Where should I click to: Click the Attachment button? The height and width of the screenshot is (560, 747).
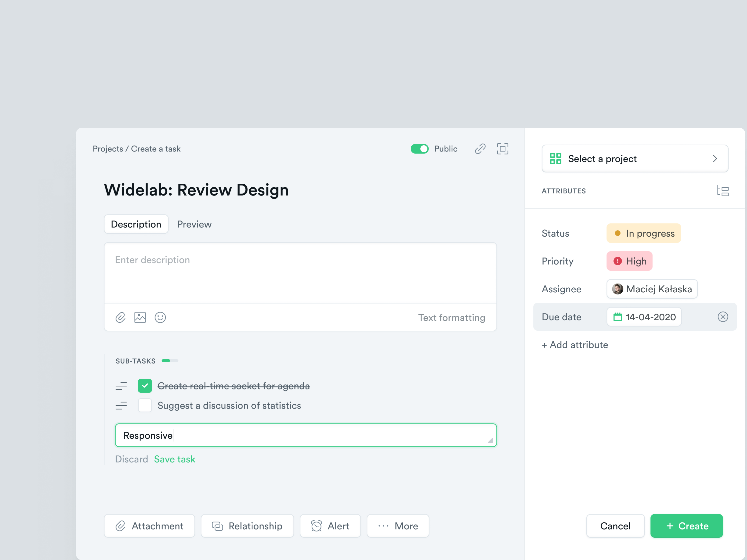(x=149, y=525)
